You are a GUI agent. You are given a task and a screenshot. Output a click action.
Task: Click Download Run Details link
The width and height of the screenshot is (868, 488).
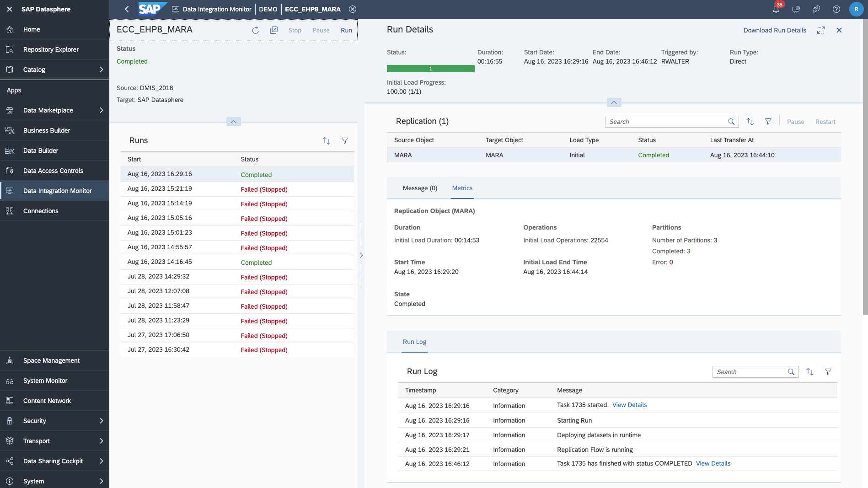[775, 30]
